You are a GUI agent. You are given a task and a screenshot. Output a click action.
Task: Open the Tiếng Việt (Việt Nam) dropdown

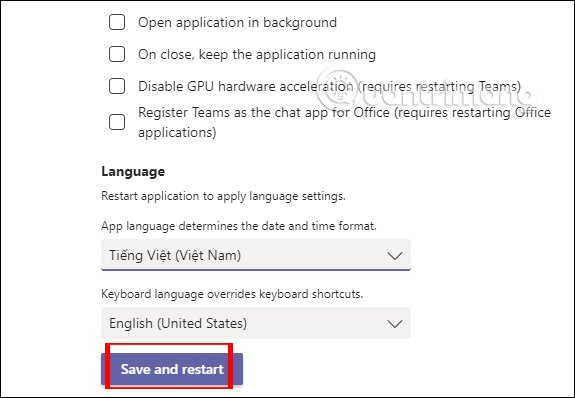point(256,255)
